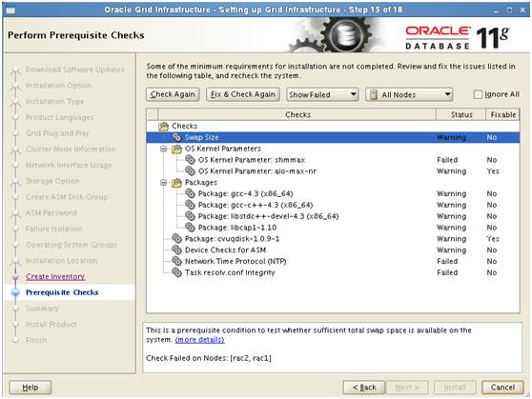The height and width of the screenshot is (399, 532).
Task: Click the server icon in All Nodes dropdown
Action: [373, 94]
